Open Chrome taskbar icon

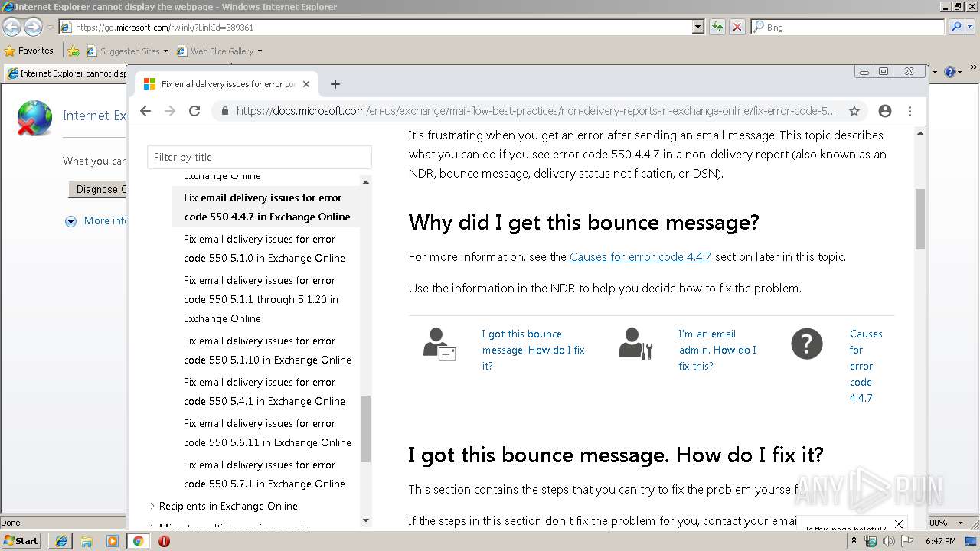(x=138, y=541)
